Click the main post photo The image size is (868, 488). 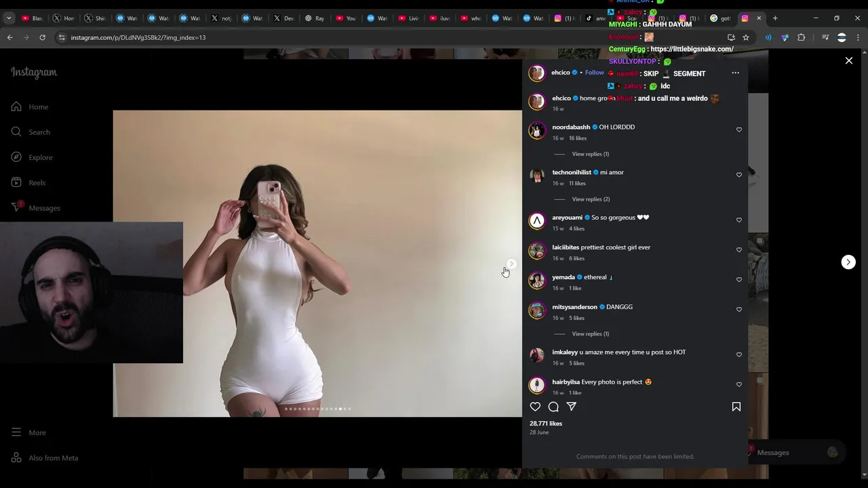click(x=317, y=264)
